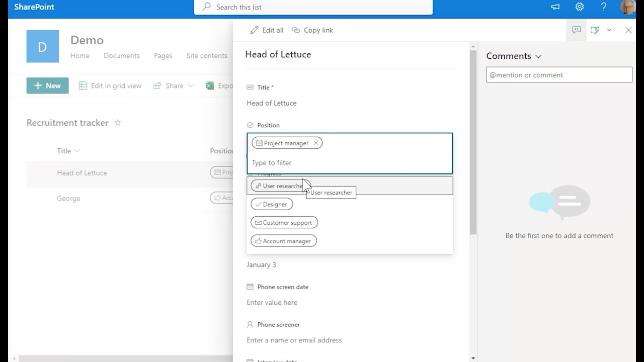Click the Demo site logo tile

(43, 46)
